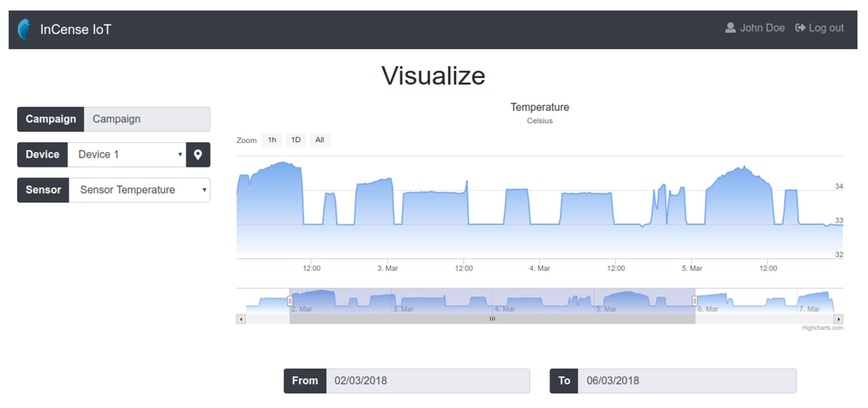The width and height of the screenshot is (868, 408).
Task: Set chart zoom to 1D
Action: [x=296, y=140]
